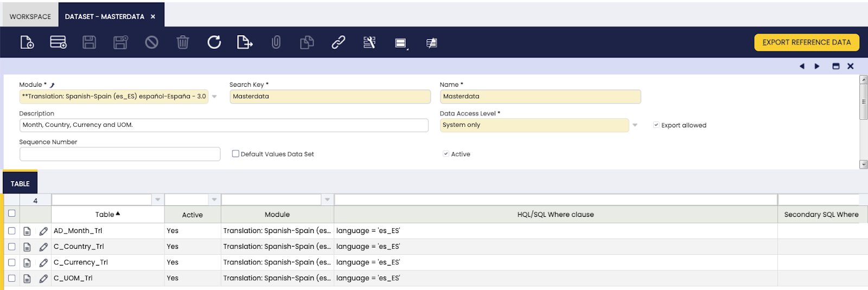Refresh the dataset data
The width and height of the screenshot is (868, 290).
214,42
